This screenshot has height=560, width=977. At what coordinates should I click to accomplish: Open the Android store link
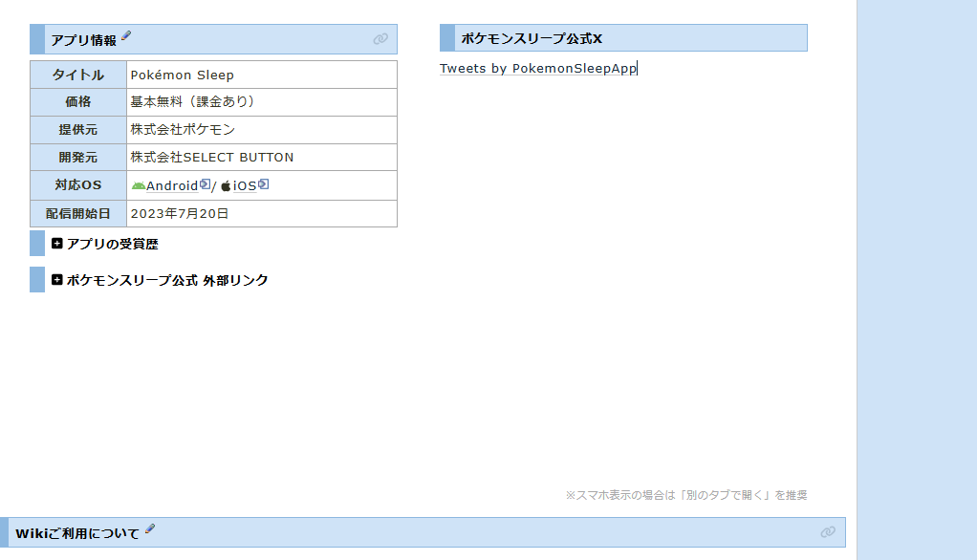coord(172,185)
